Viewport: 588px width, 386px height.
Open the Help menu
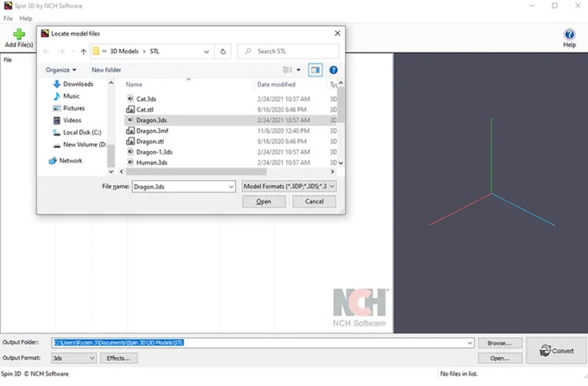[x=26, y=19]
